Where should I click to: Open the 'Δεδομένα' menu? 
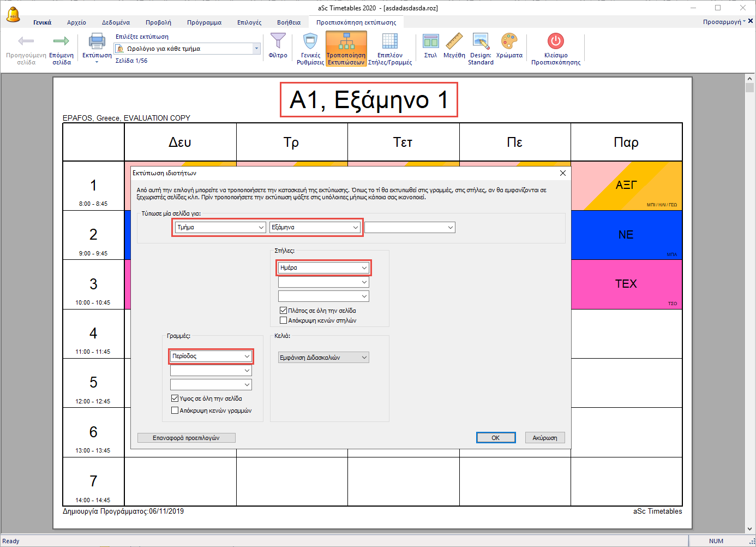(x=116, y=22)
